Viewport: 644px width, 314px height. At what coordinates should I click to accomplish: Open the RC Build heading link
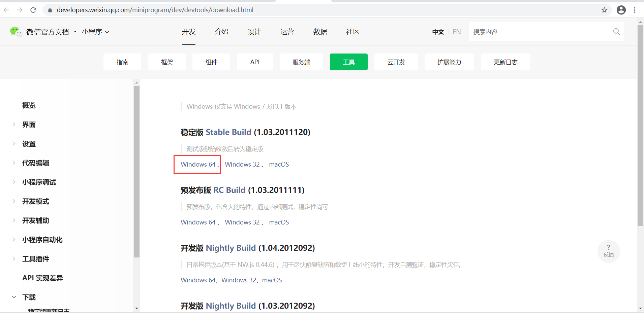pos(229,190)
